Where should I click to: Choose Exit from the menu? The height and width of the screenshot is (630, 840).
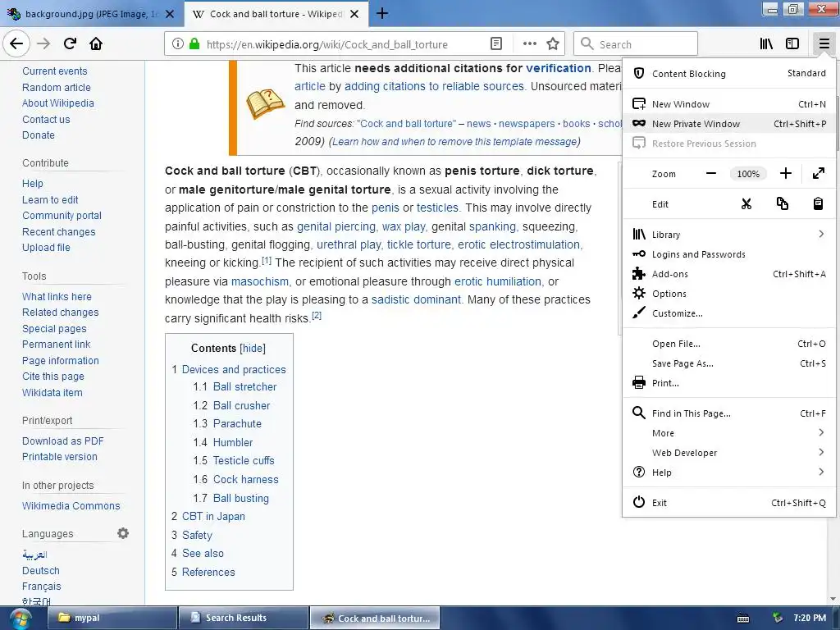click(729, 503)
